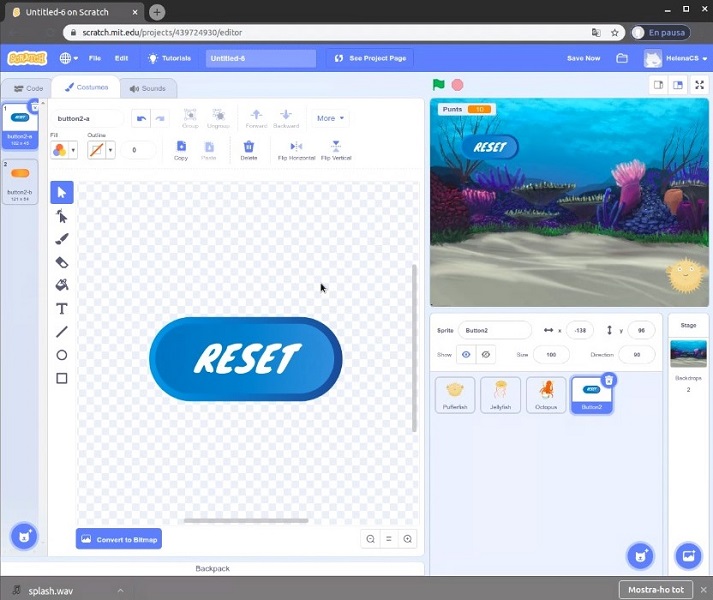Select the Pufferfish sprite
The image size is (713, 600).
click(455, 395)
